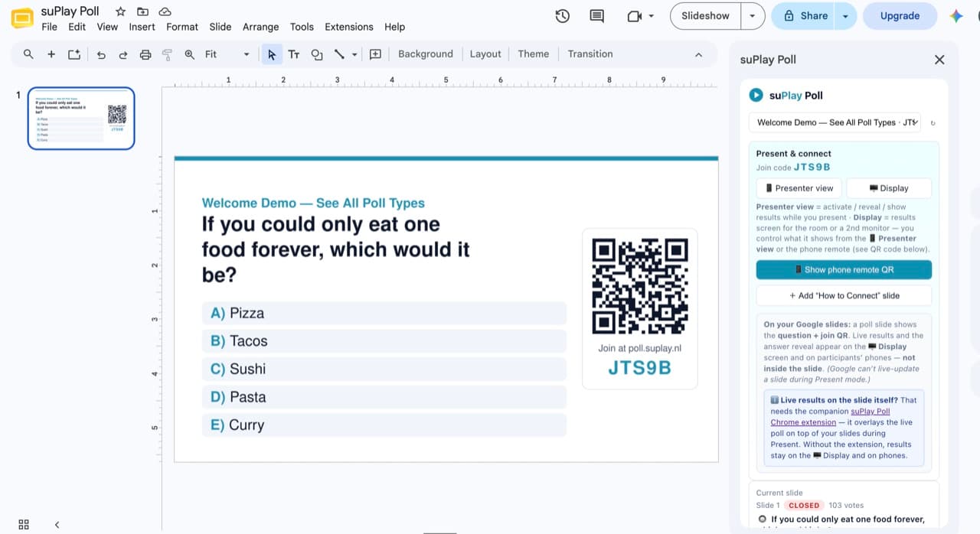This screenshot has height=534, width=980.
Task: Start the Slideshow
Action: (705, 16)
